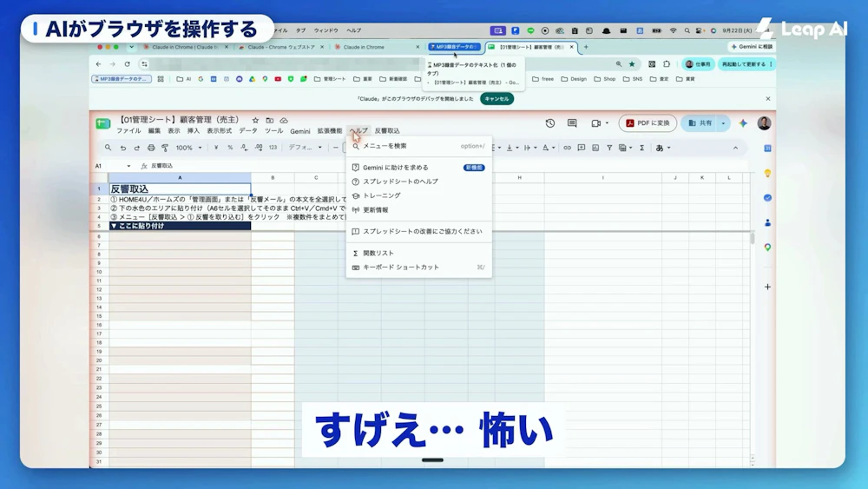The width and height of the screenshot is (868, 489).
Task: Open the font dropdown labeled デフォ...
Action: (x=305, y=148)
